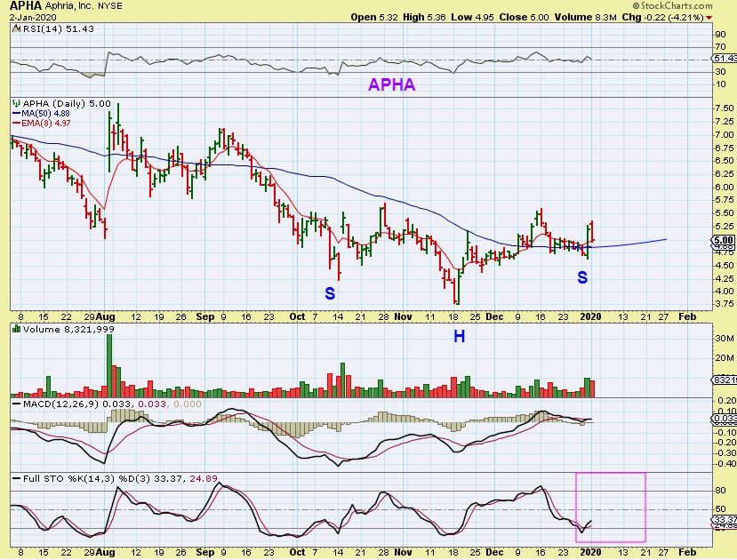Image resolution: width=737 pixels, height=560 pixels.
Task: Click the black MACD legend line marker
Action: pyautogui.click(x=17, y=404)
